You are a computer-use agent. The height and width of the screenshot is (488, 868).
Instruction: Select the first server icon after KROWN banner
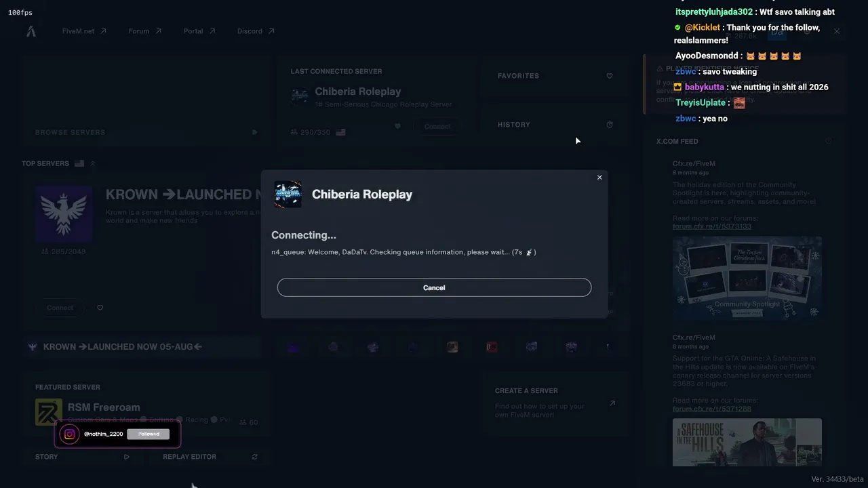click(293, 347)
